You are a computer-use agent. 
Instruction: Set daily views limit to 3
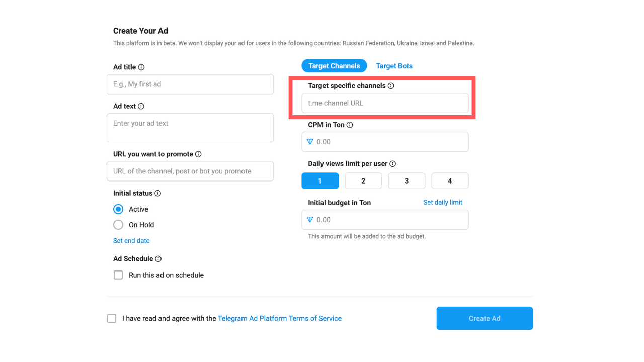[407, 181]
